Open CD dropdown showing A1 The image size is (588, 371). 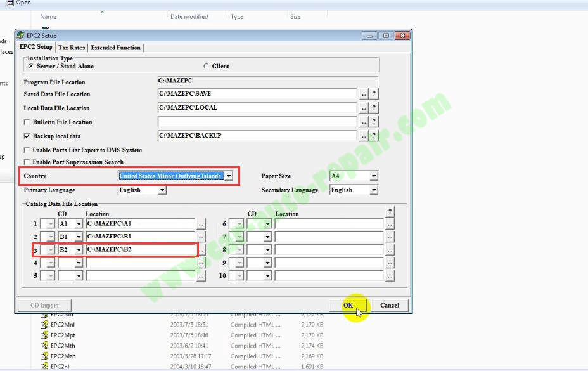tap(79, 224)
